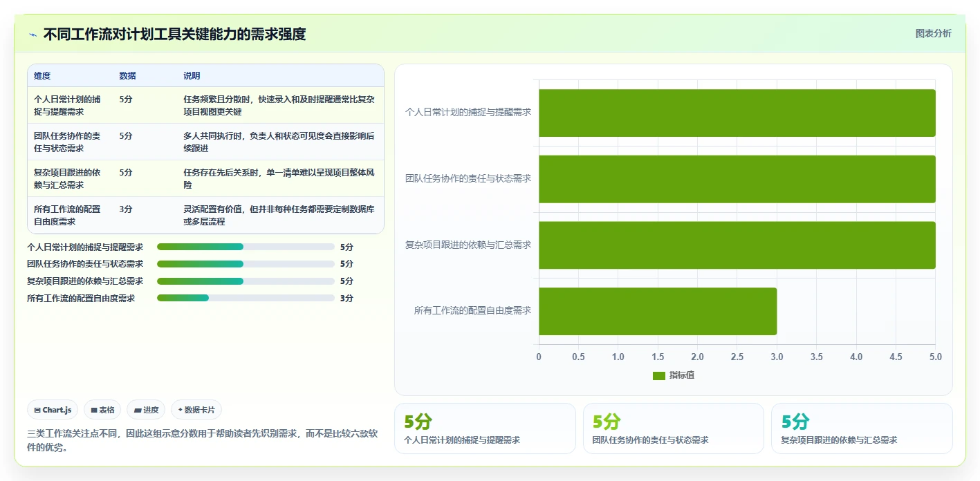Click description starting 任务存在先后关系时
The width and height of the screenshot is (980, 481).
coord(279,178)
